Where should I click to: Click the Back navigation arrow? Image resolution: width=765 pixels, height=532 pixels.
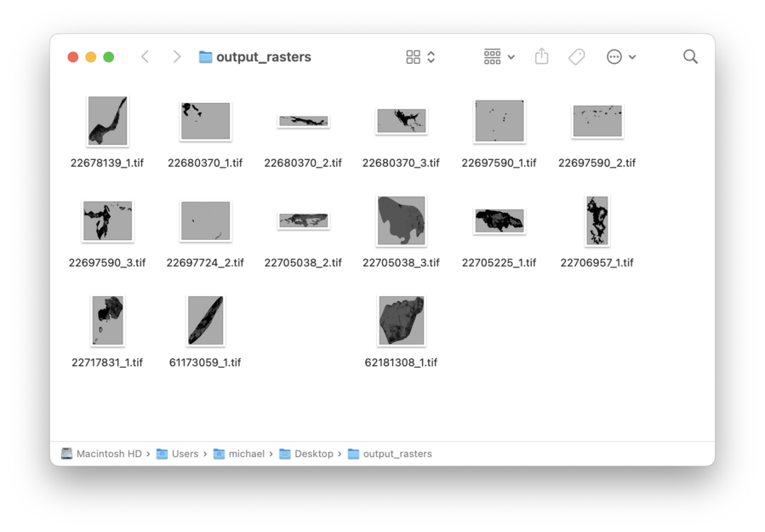click(x=145, y=56)
